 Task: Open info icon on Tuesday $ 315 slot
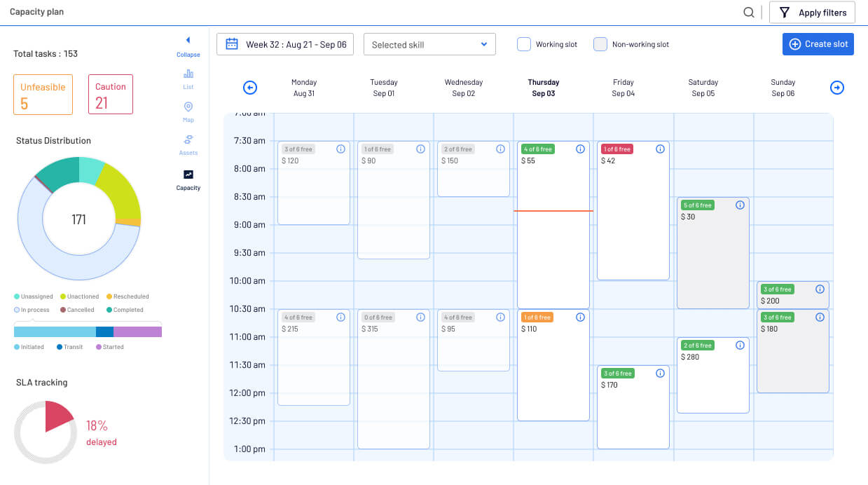click(420, 317)
